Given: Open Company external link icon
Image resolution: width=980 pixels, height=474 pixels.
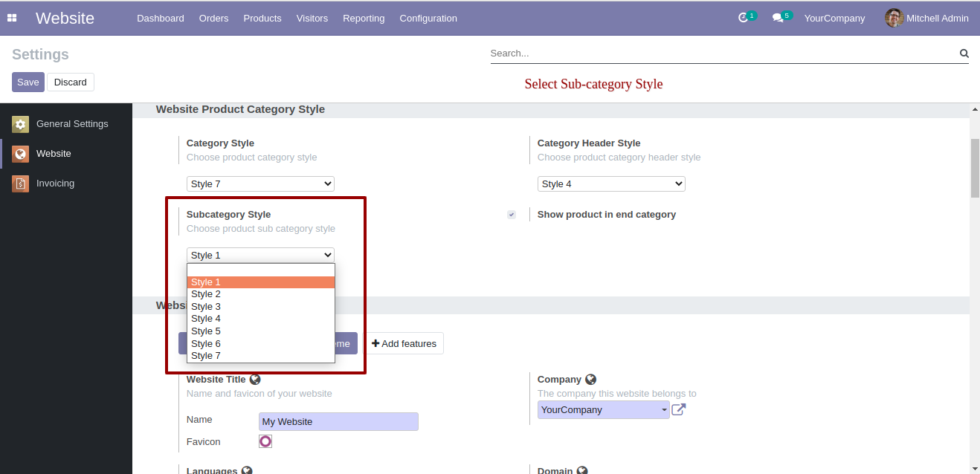Looking at the screenshot, I should click(678, 409).
